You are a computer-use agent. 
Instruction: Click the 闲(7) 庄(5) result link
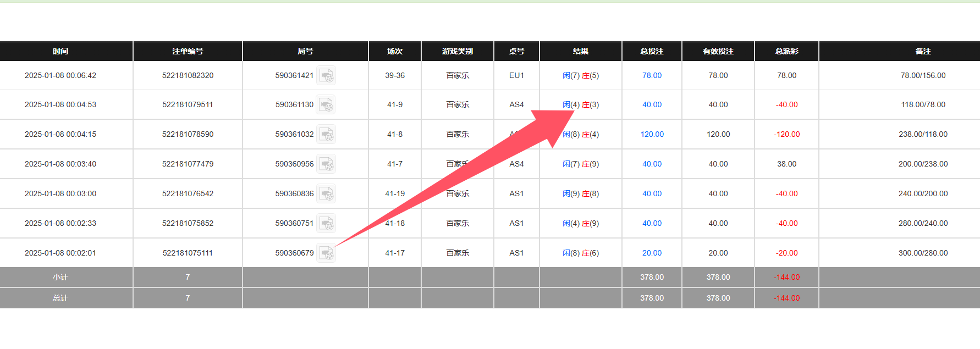tap(580, 76)
